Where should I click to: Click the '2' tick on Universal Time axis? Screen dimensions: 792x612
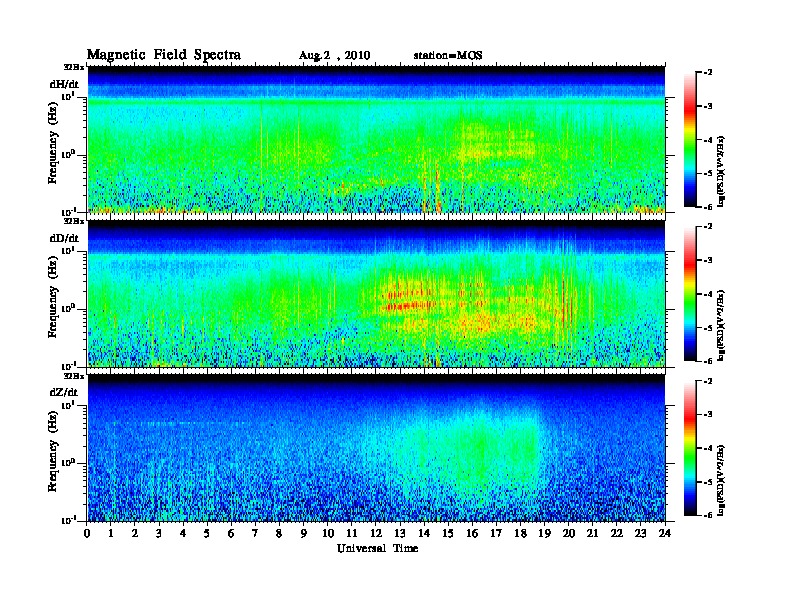(x=135, y=533)
